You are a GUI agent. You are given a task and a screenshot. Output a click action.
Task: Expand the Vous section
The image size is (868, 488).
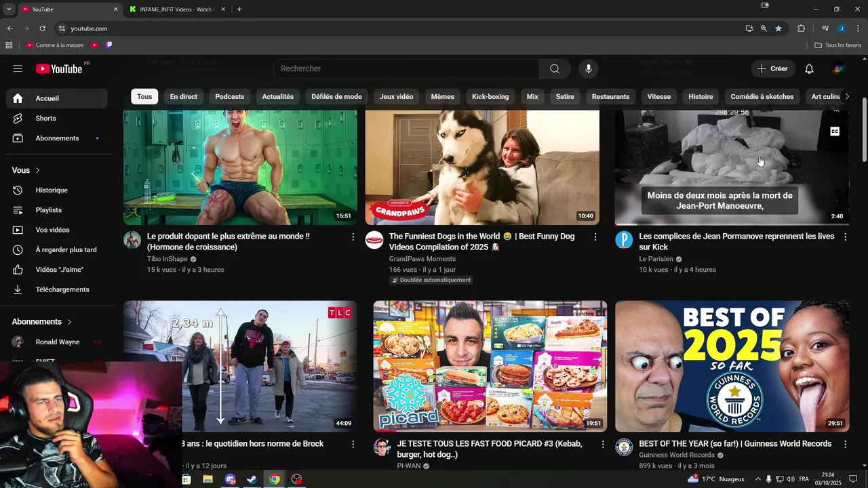[x=26, y=170]
